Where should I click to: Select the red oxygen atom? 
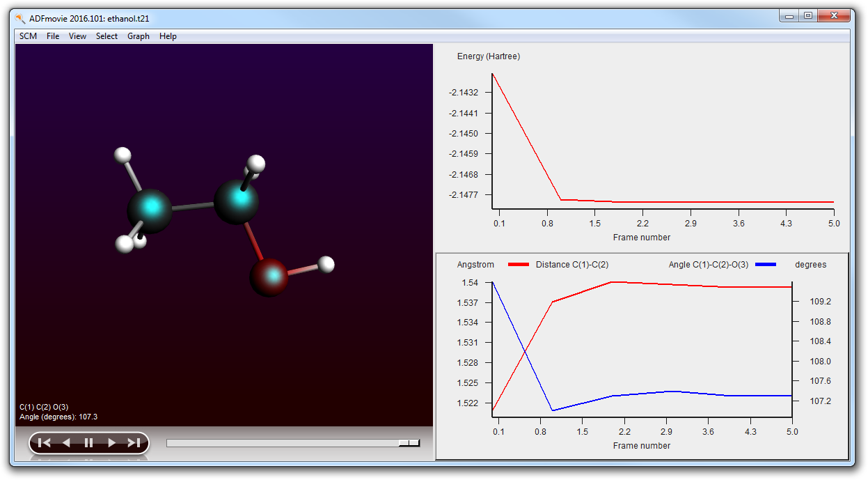click(x=269, y=277)
